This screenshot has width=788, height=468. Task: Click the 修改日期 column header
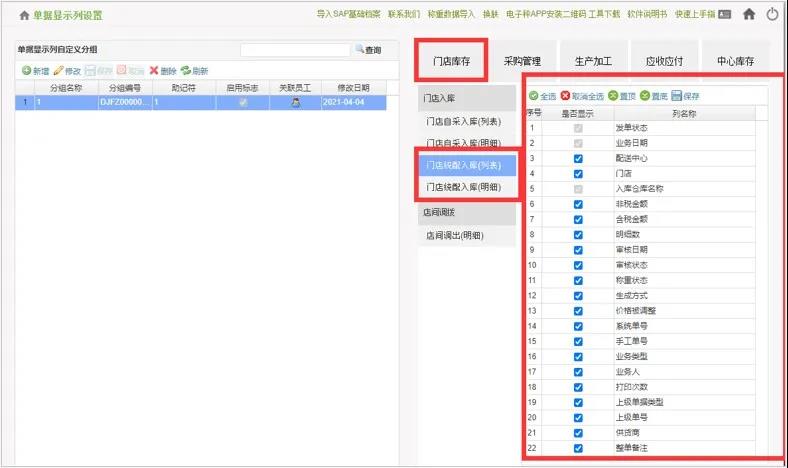point(353,88)
